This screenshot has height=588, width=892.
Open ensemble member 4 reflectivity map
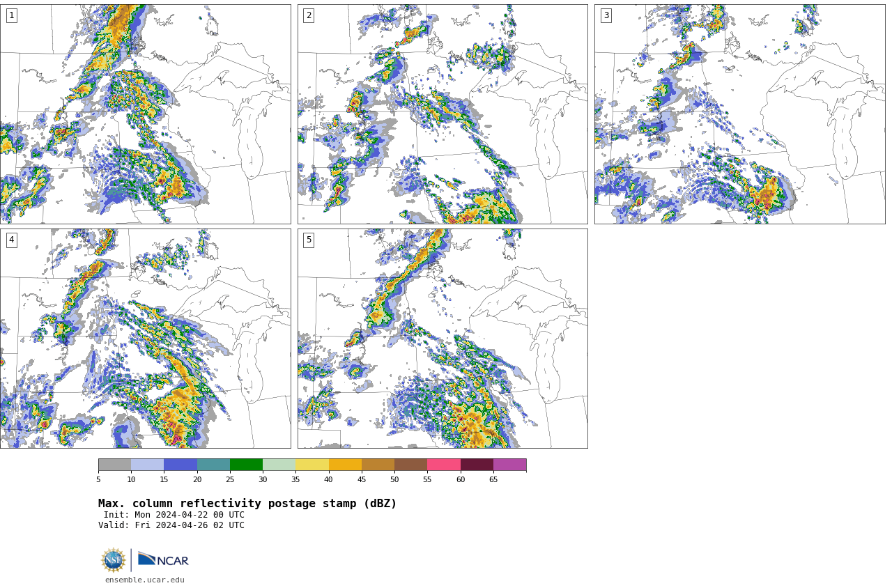[x=145, y=339]
